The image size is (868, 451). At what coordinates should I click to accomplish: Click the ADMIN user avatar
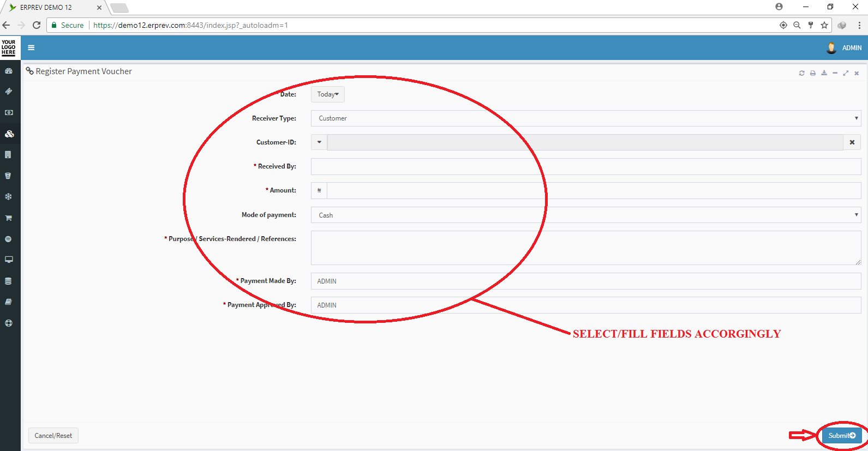(x=831, y=48)
